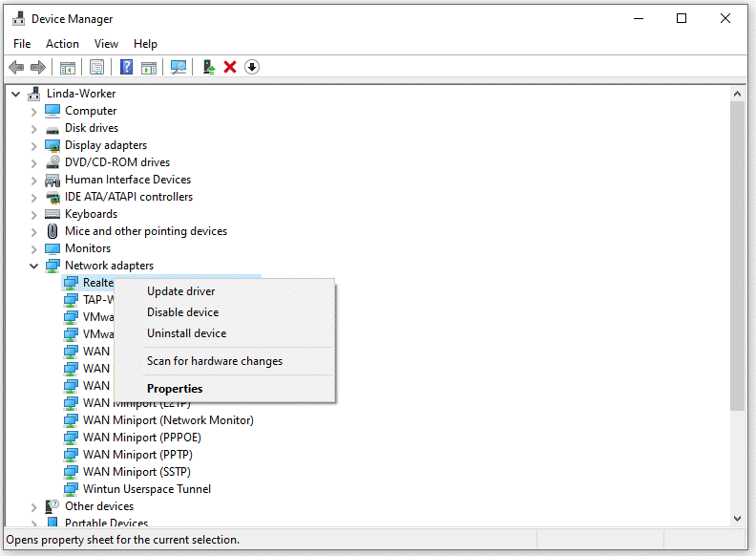756x556 pixels.
Task: Click the Disable device down-arrow icon
Action: [x=252, y=67]
